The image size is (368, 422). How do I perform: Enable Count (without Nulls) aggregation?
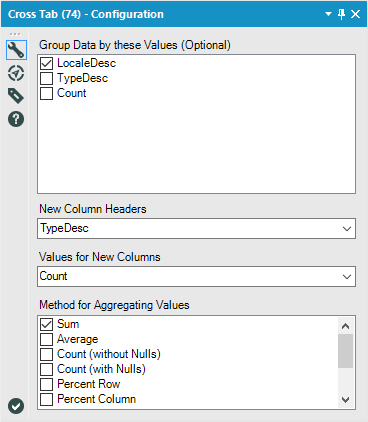(46, 354)
